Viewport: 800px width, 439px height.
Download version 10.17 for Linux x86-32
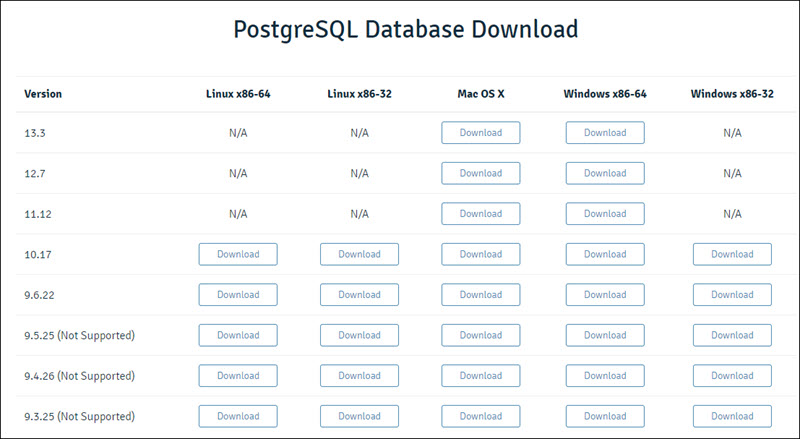click(359, 254)
